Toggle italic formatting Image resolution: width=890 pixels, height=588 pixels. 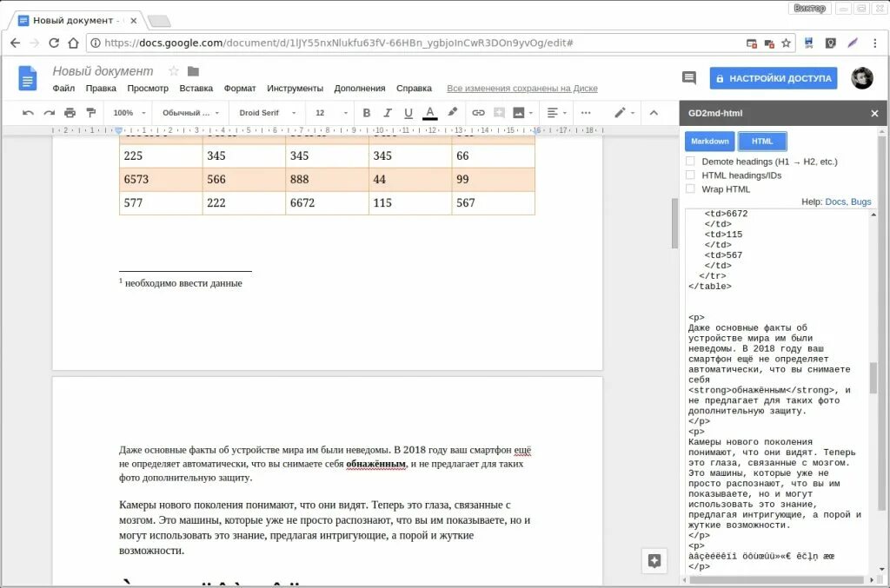[x=387, y=113]
